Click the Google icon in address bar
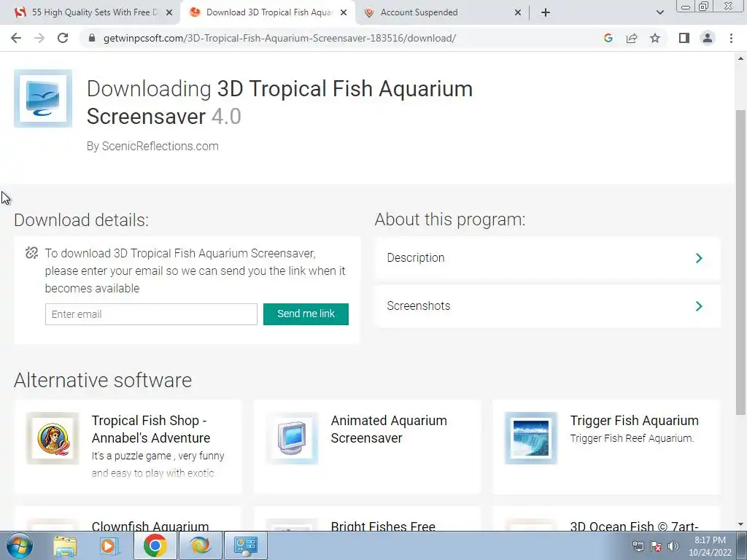 608,38
